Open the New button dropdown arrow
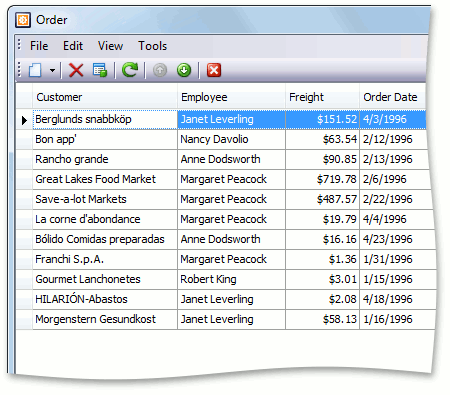The image size is (450, 395). 52,70
